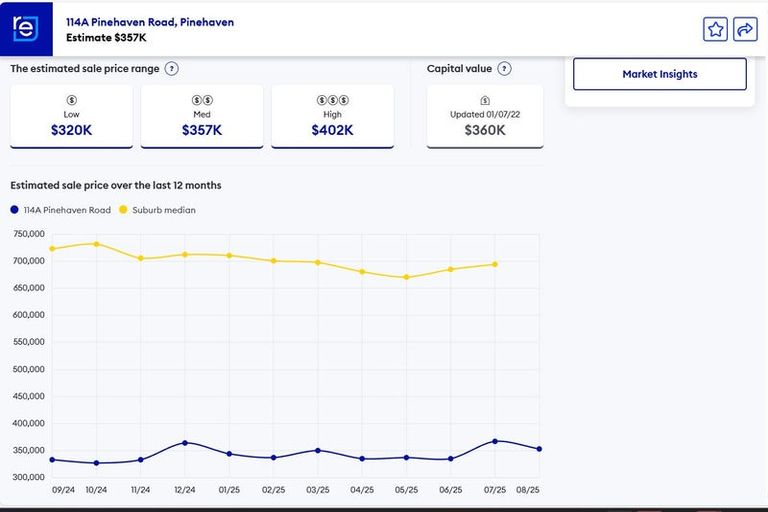Click the site logo icon
The width and height of the screenshot is (768, 512).
24,29
